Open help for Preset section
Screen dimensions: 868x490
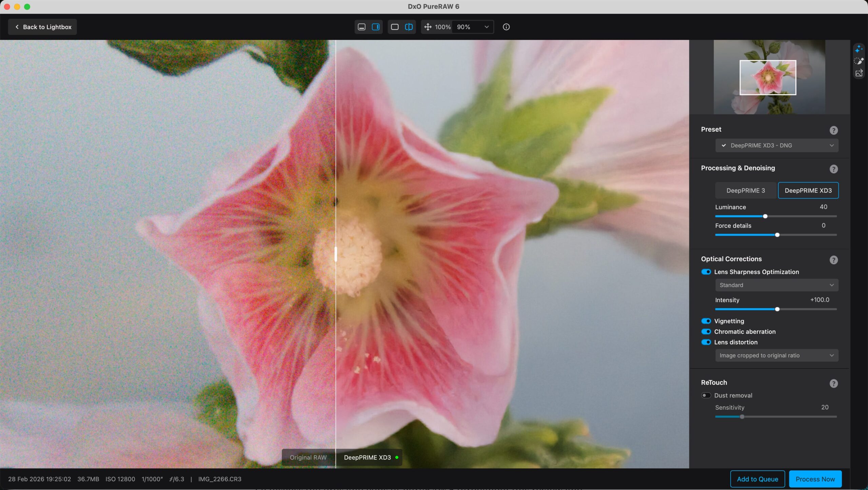(x=834, y=130)
